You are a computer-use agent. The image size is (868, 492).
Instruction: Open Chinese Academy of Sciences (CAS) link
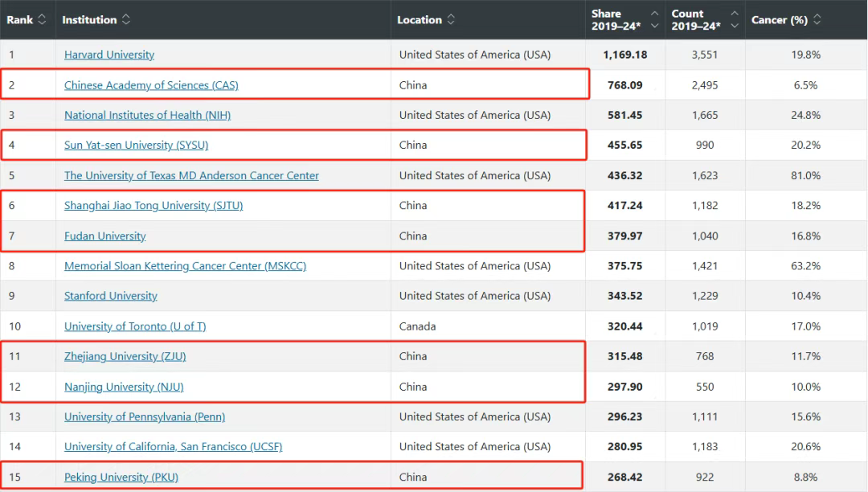(151, 85)
